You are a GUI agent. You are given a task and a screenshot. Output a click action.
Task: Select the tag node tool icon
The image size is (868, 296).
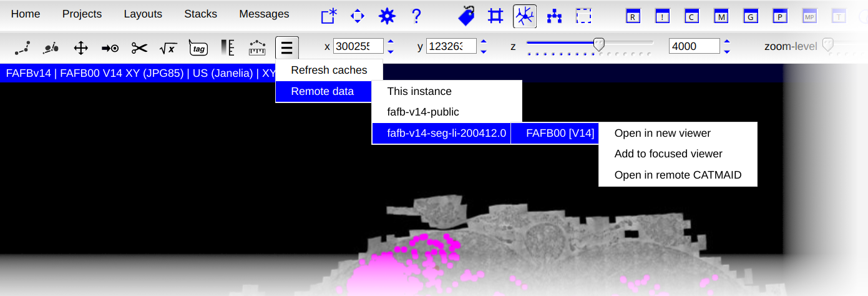point(198,48)
